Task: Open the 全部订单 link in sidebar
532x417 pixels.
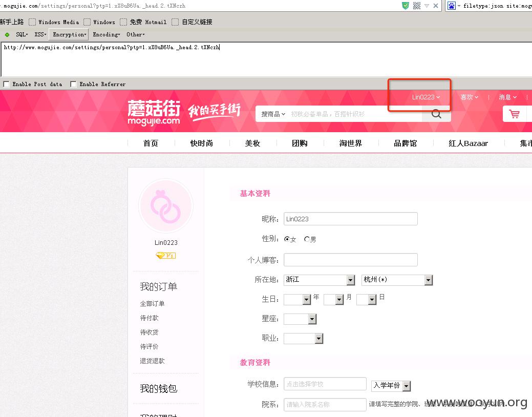Action: coord(152,304)
